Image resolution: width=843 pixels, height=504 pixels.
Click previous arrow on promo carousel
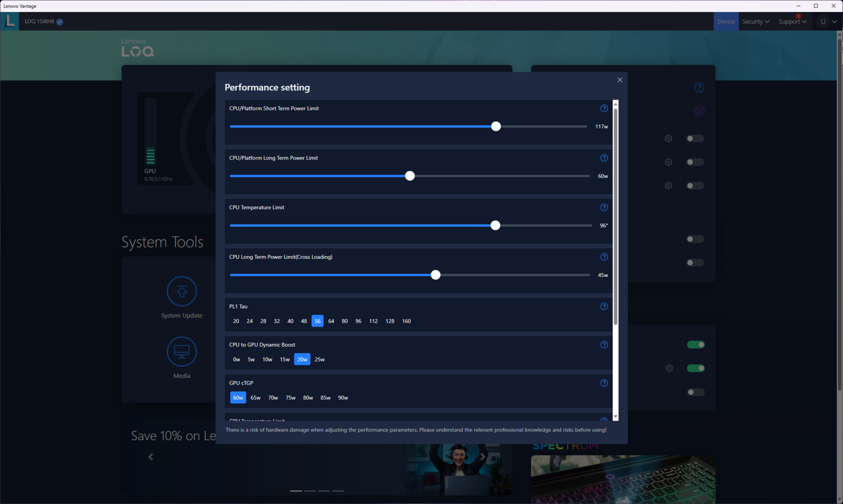coord(151,457)
